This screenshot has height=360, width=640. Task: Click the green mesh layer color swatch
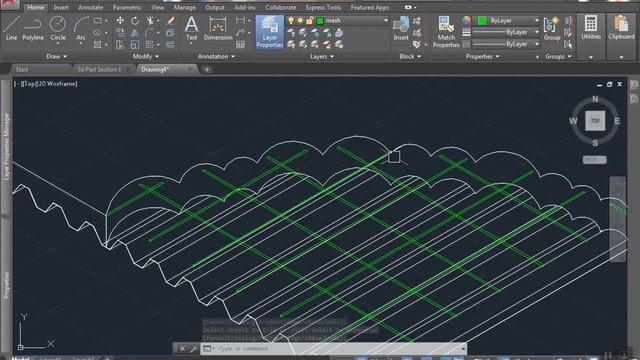(x=320, y=20)
